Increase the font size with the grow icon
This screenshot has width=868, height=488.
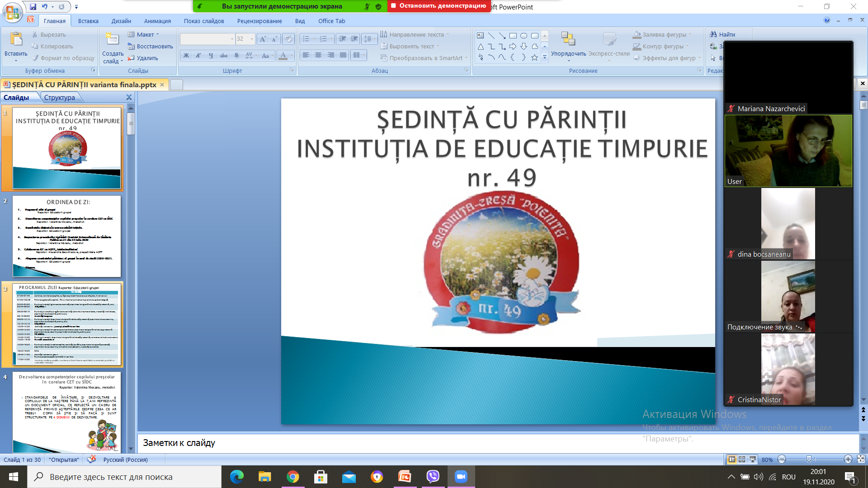coord(263,39)
